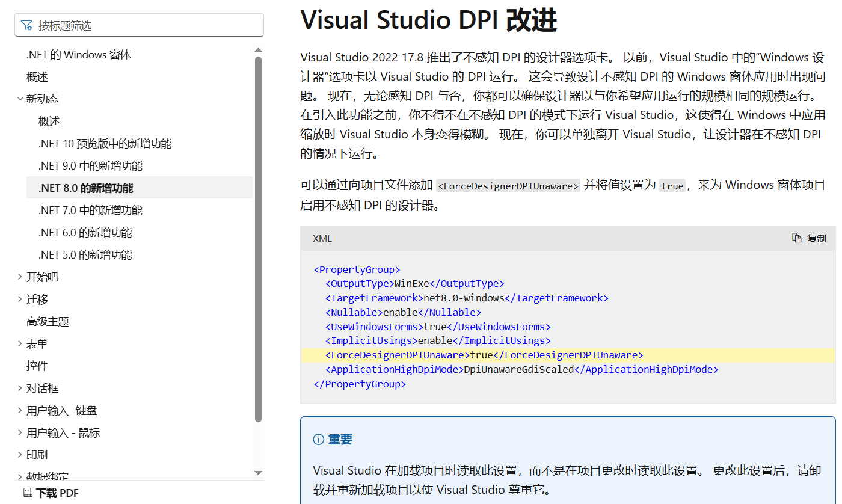Click the copy icon in the XML code header
Screen dimensions: 842x504
coord(797,238)
